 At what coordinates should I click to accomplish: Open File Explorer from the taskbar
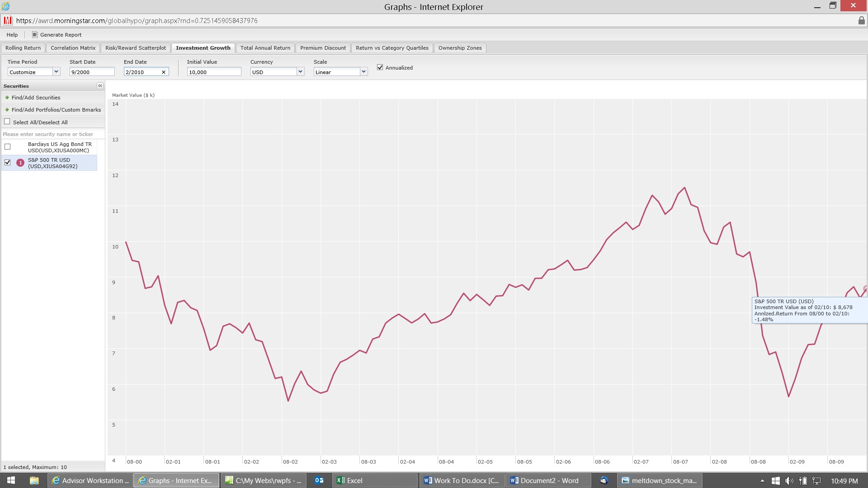[x=34, y=480]
